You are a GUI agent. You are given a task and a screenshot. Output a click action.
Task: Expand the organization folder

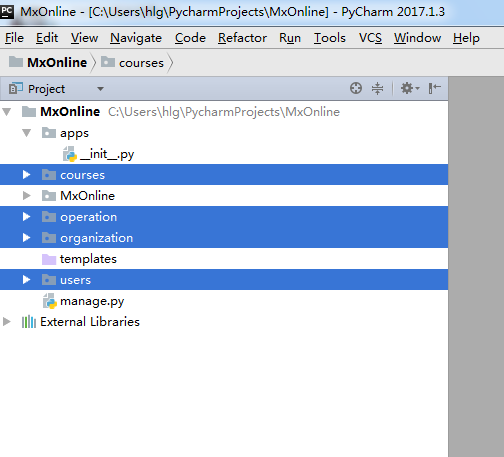click(x=26, y=238)
